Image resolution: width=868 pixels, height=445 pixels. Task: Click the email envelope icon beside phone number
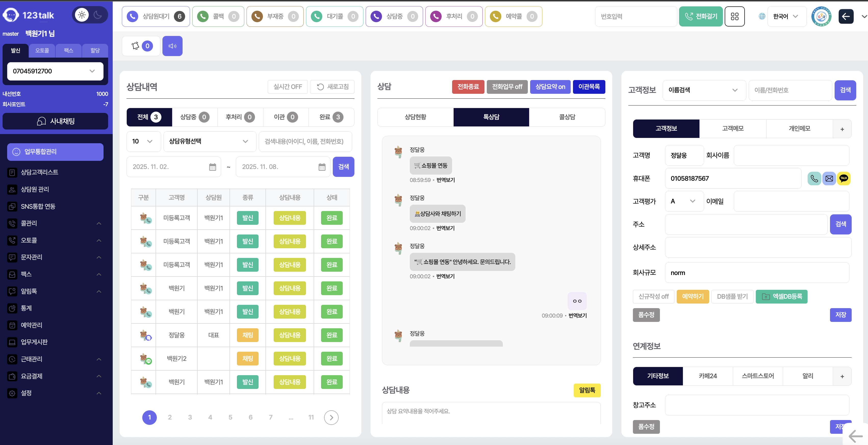click(x=829, y=179)
